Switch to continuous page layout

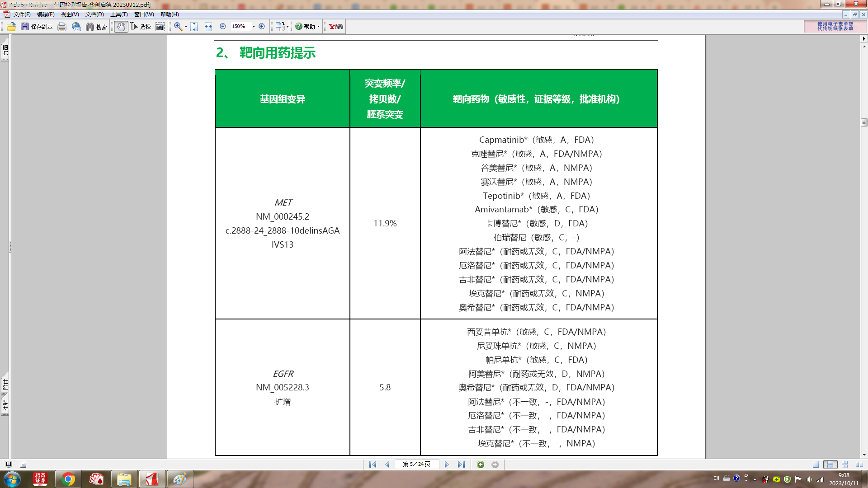[x=830, y=465]
